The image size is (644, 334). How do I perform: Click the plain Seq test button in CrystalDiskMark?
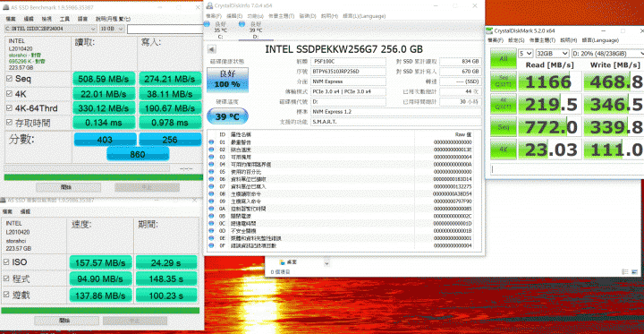[x=503, y=127]
